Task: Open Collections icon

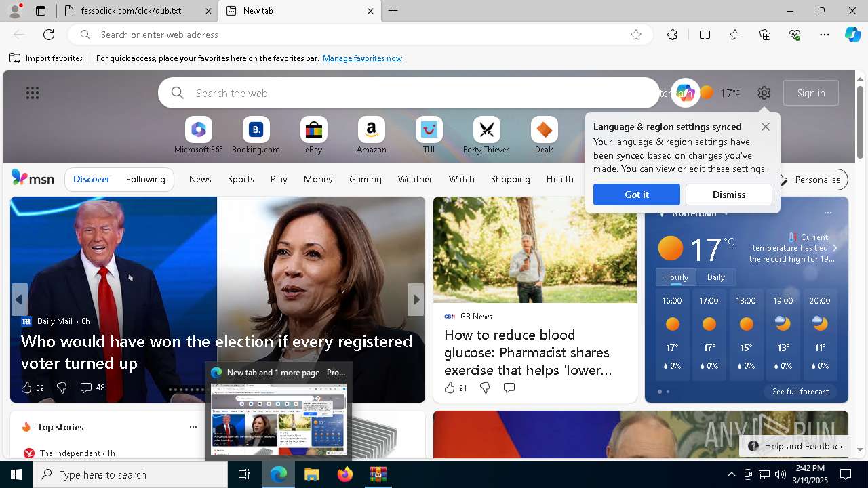Action: pyautogui.click(x=765, y=35)
